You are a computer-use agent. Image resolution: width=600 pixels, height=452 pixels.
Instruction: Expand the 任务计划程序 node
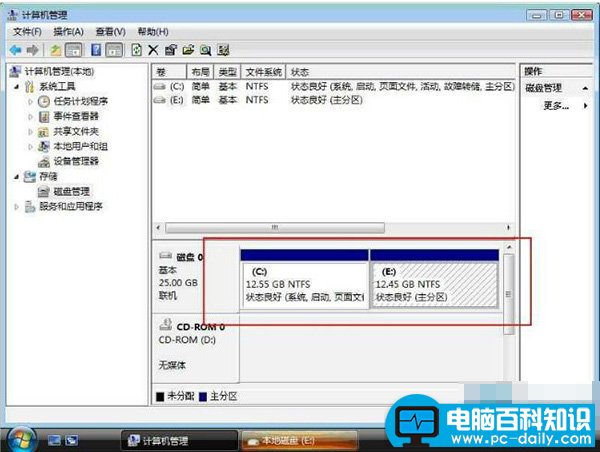click(x=30, y=101)
